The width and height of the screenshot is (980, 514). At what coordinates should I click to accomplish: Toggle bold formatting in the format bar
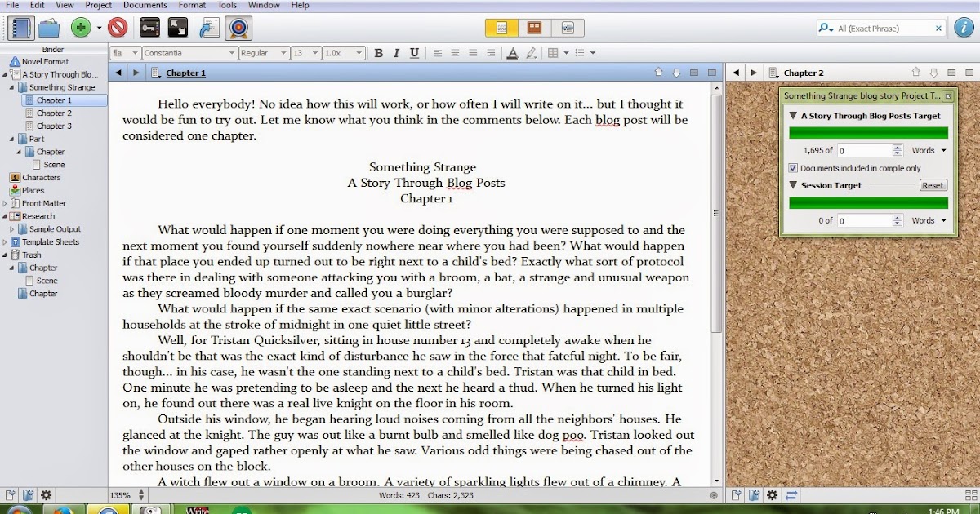point(378,52)
